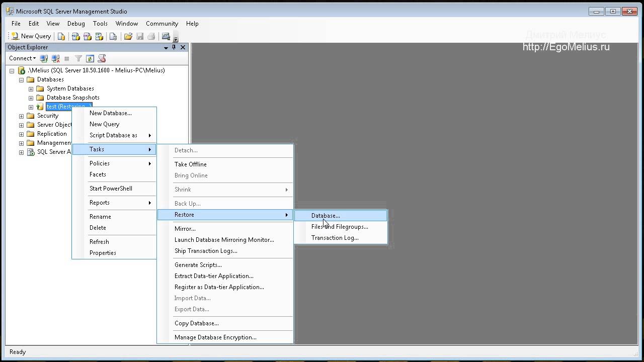Open the File menu

[x=16, y=24]
